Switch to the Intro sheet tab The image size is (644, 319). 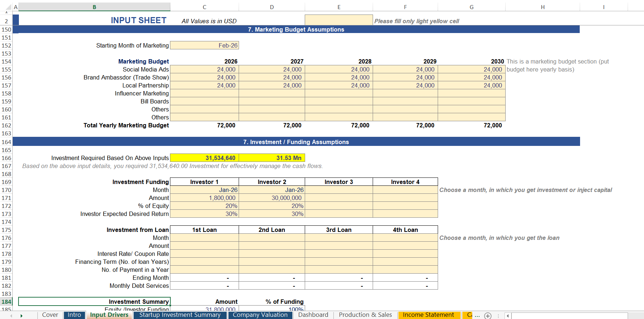(x=74, y=315)
